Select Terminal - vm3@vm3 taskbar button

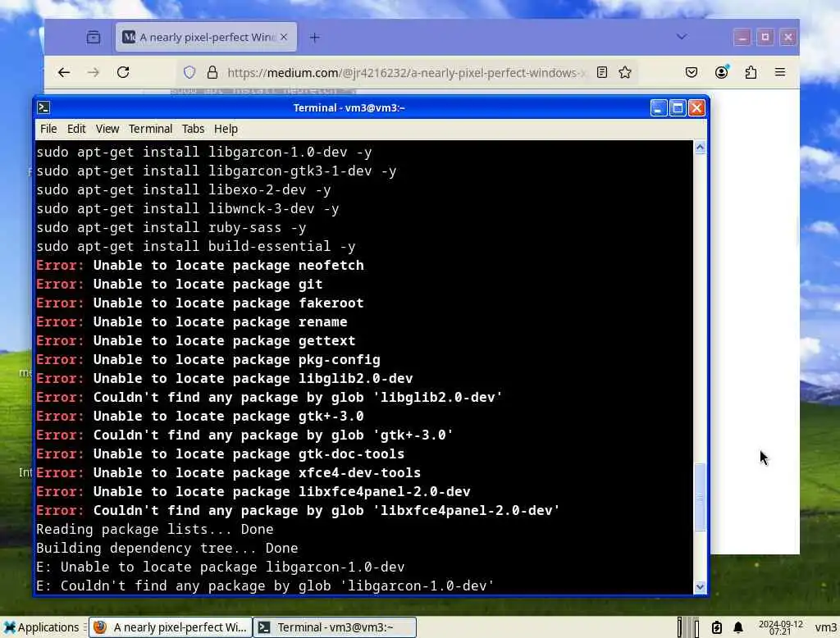click(335, 627)
